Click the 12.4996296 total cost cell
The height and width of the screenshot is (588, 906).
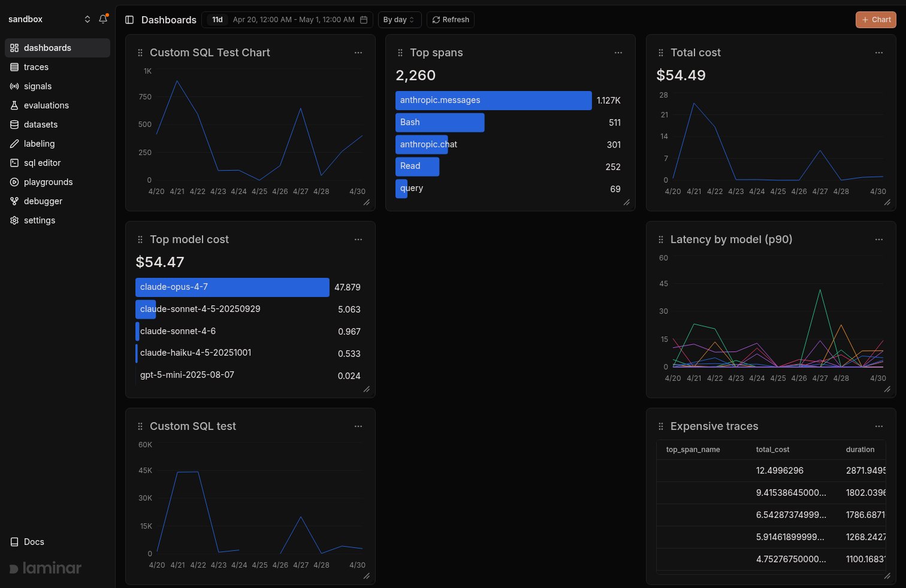tap(780, 471)
